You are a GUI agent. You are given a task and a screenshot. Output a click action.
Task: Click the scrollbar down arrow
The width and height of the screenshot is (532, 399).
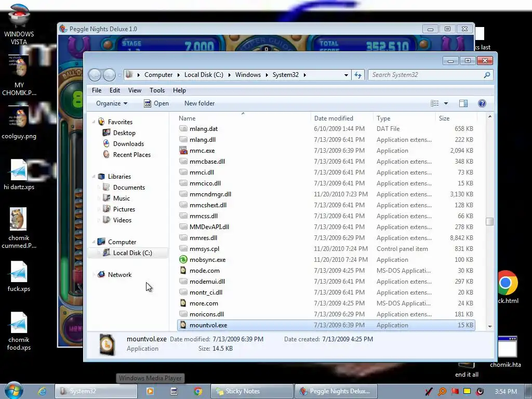pyautogui.click(x=489, y=326)
